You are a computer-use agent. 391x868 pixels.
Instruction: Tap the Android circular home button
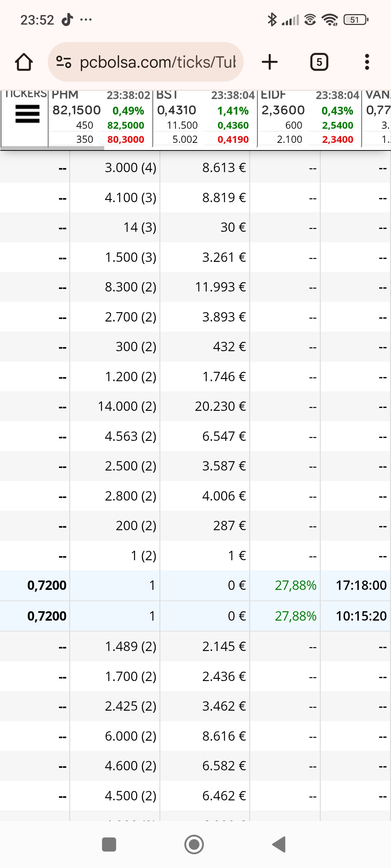point(194,844)
